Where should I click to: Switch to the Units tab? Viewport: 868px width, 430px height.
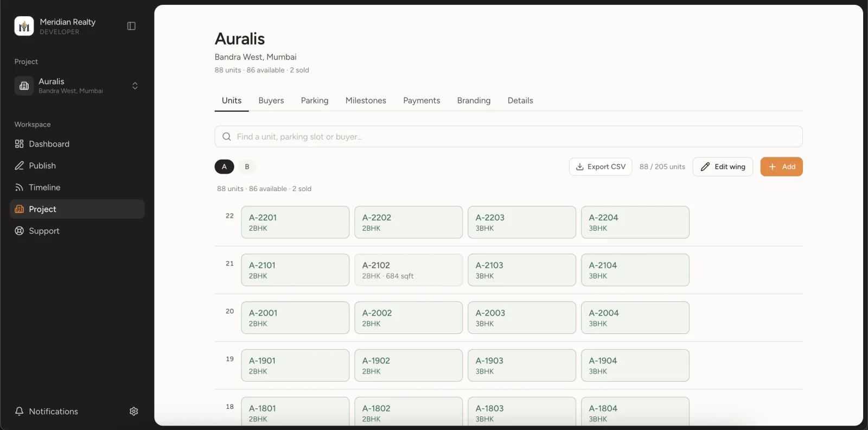pos(232,100)
